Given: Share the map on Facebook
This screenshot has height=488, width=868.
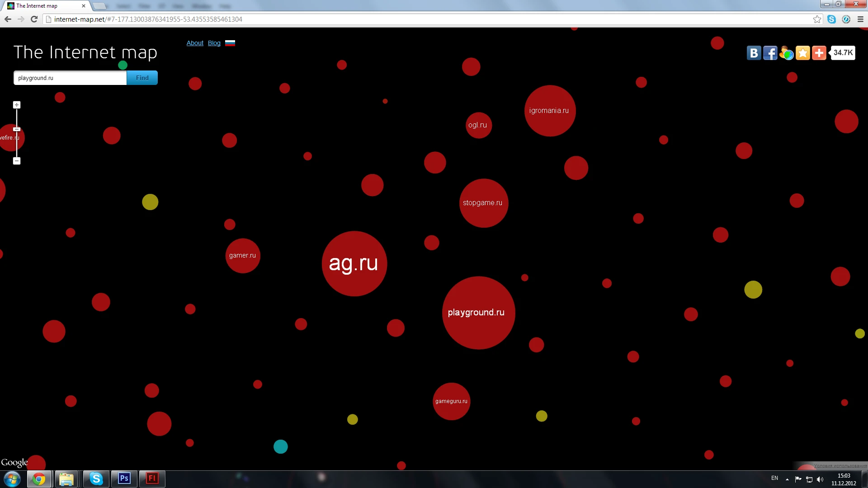Looking at the screenshot, I should [x=770, y=53].
